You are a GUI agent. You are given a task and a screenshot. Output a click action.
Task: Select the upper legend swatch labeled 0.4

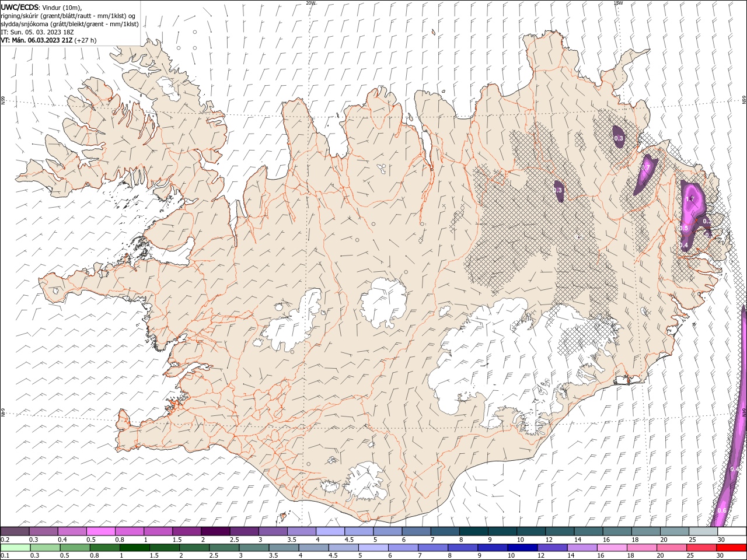(x=72, y=531)
